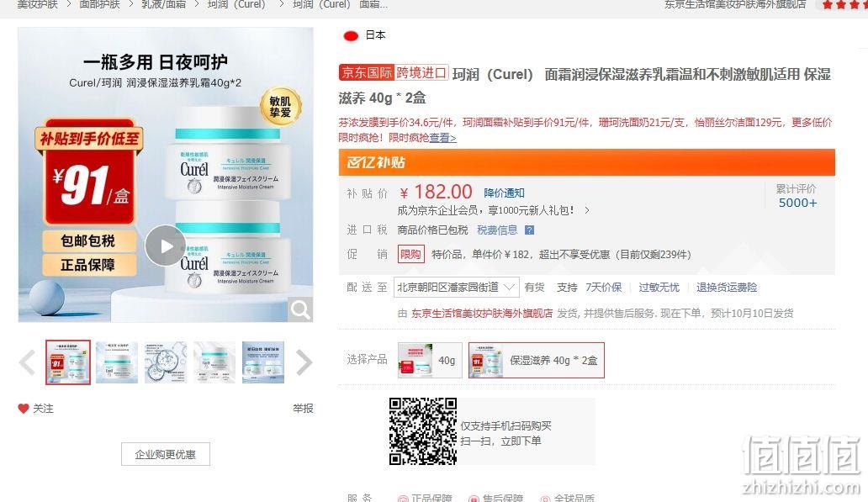Screen dimensions: 868x502
Task: Click the 过敏无忧 service link
Action: pyautogui.click(x=659, y=288)
